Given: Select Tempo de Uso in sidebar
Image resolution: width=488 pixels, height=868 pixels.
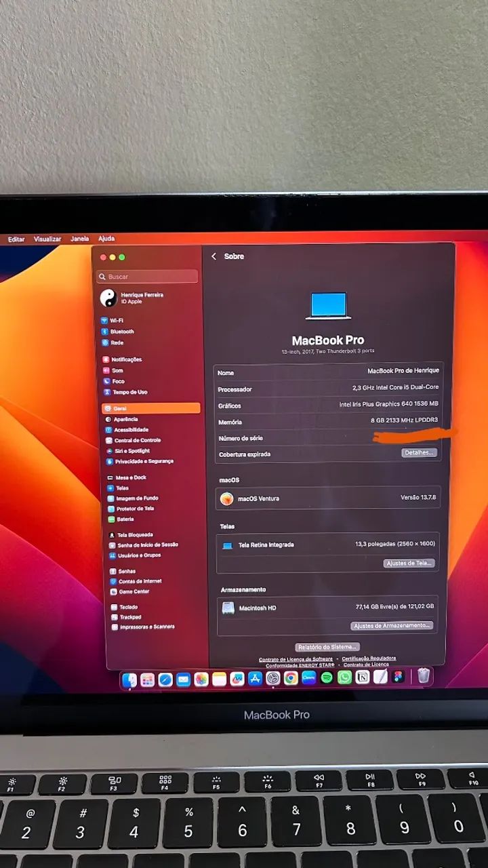Looking at the screenshot, I should click(x=125, y=392).
